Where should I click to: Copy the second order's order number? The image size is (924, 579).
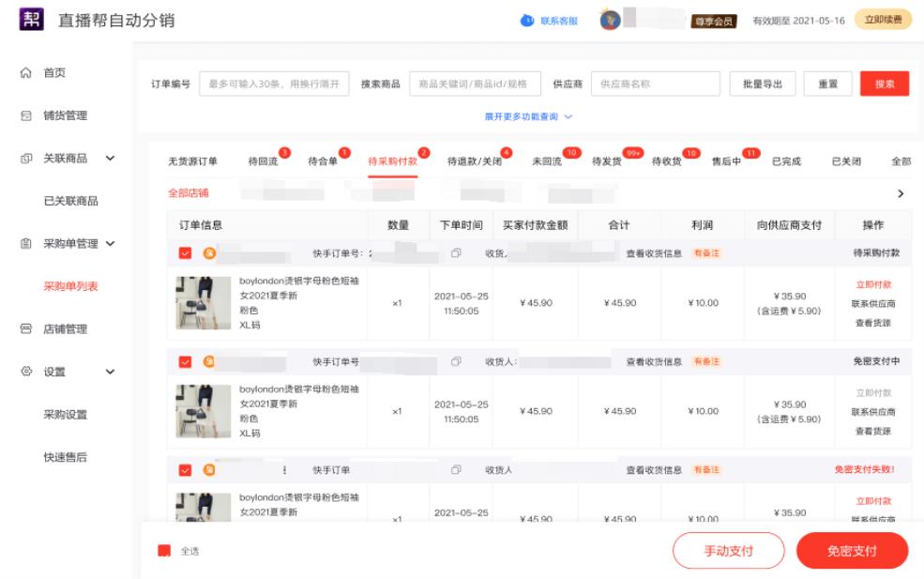[456, 361]
